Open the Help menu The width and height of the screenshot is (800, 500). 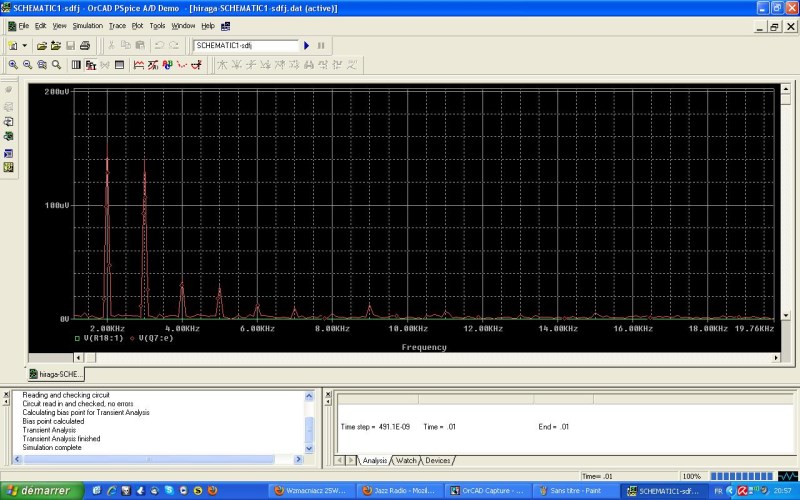tap(208, 26)
